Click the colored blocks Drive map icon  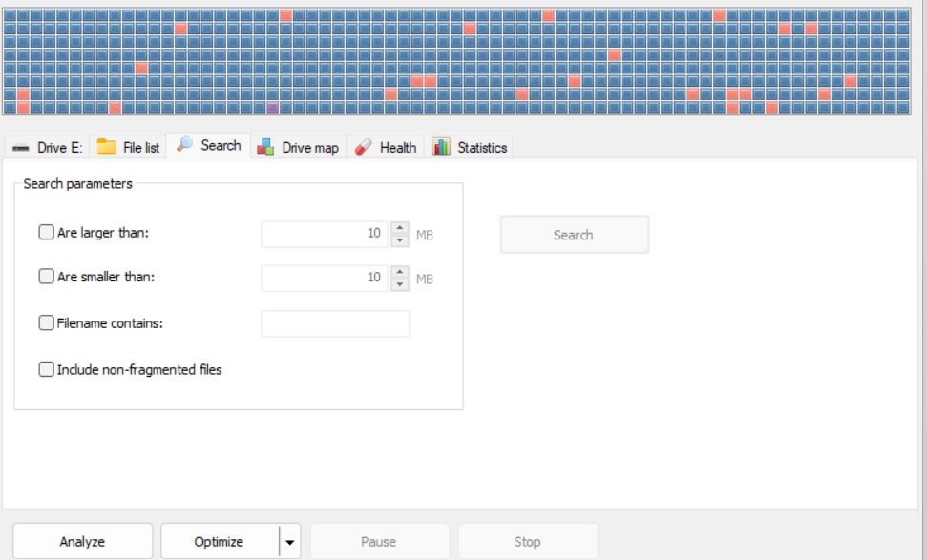[265, 147]
